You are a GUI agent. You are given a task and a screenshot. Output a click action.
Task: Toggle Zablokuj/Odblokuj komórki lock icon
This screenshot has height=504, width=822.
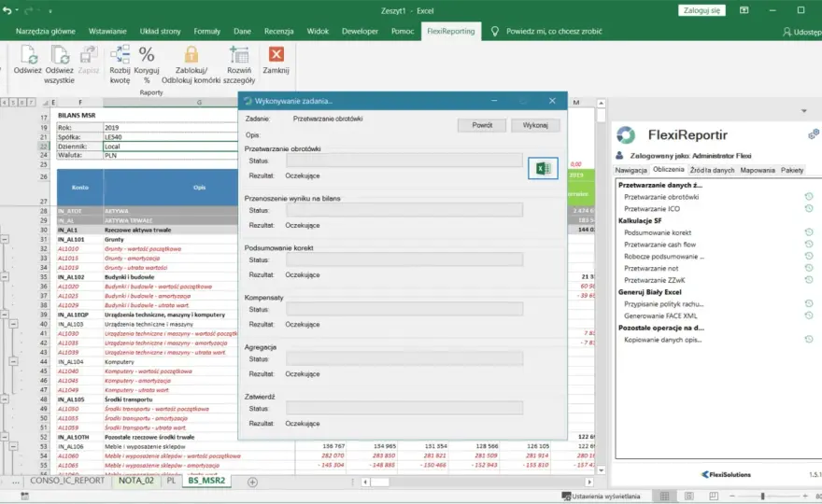tap(191, 54)
